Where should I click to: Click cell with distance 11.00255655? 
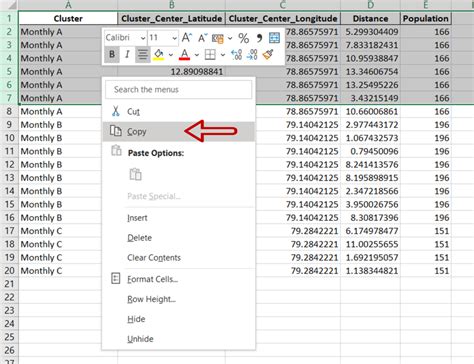(x=370, y=244)
